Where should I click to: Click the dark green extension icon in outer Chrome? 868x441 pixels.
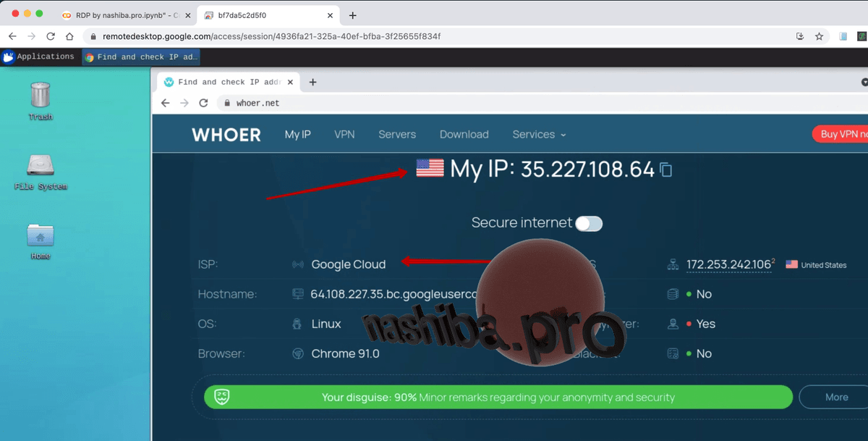862,36
